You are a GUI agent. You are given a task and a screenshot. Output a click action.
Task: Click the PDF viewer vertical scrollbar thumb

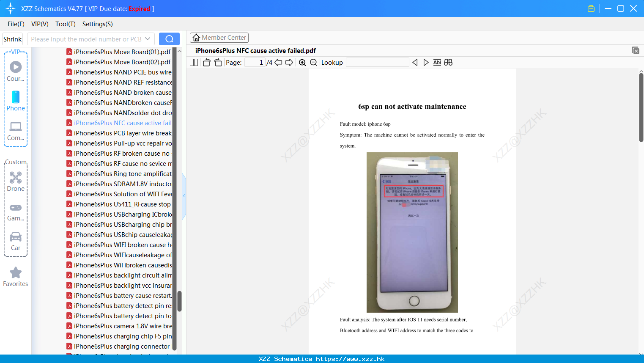(x=641, y=107)
